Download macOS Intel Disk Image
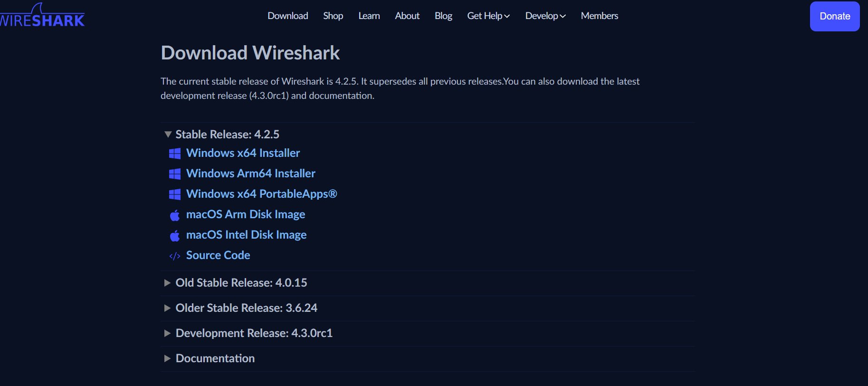The image size is (868, 386). tap(247, 235)
